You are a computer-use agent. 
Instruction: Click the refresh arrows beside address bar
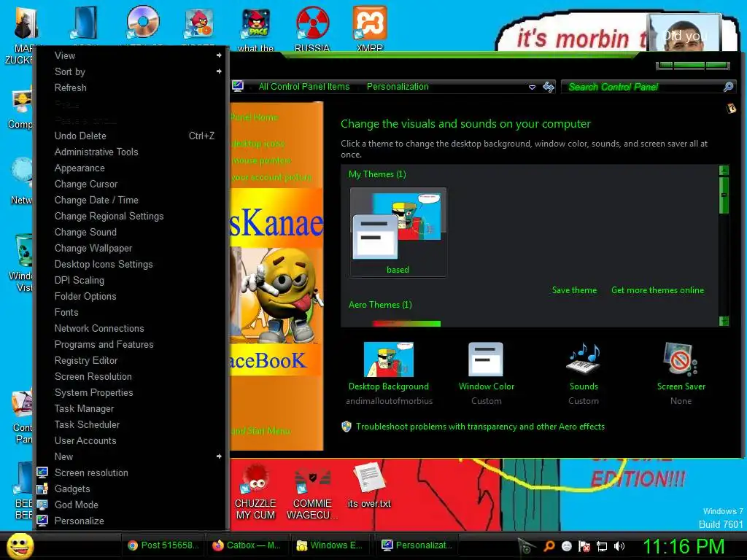(x=549, y=87)
